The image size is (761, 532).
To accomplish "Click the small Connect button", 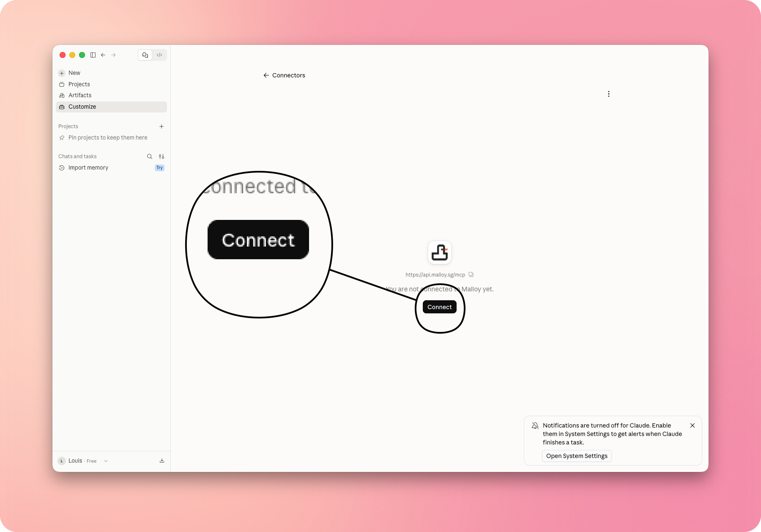I will [440, 307].
